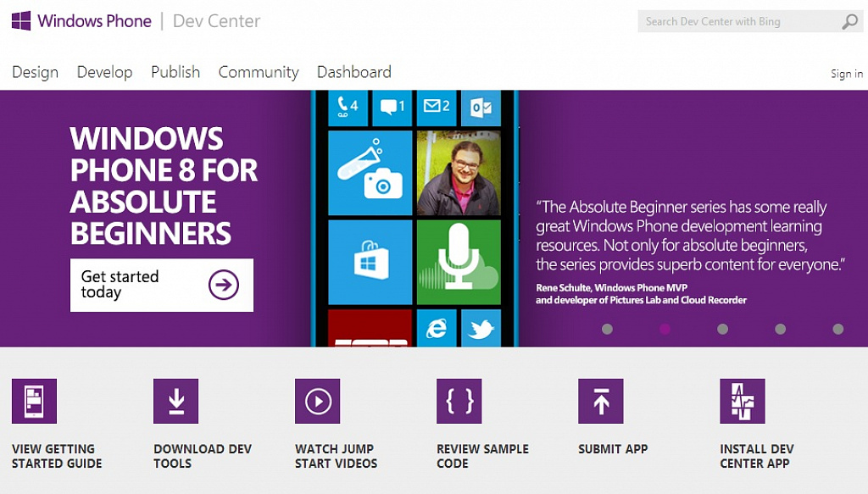Open the Dashboard menu
Image resolution: width=868 pixels, height=494 pixels.
(354, 73)
